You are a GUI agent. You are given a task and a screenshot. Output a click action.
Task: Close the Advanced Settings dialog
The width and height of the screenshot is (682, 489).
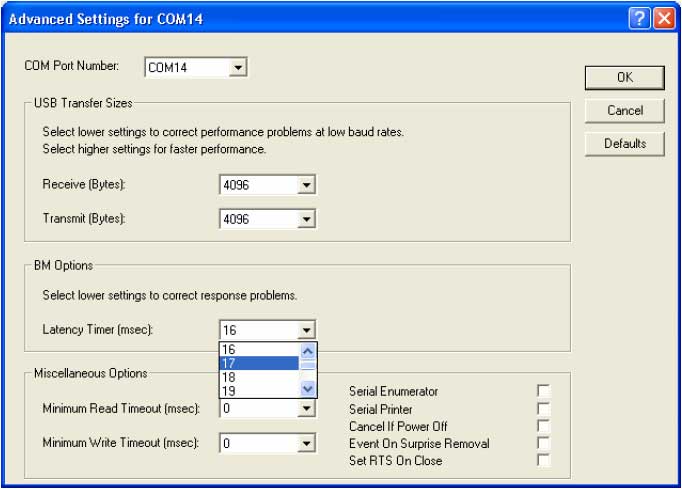tap(664, 19)
